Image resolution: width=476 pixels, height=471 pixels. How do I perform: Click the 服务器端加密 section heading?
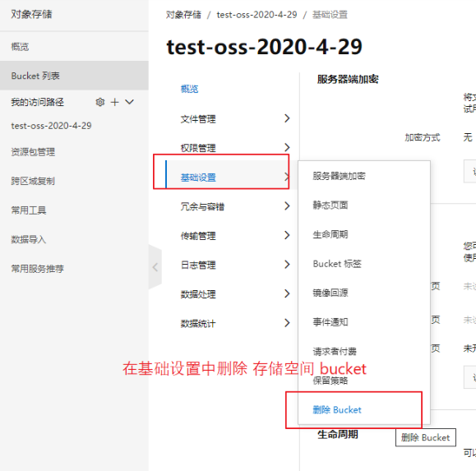(348, 79)
